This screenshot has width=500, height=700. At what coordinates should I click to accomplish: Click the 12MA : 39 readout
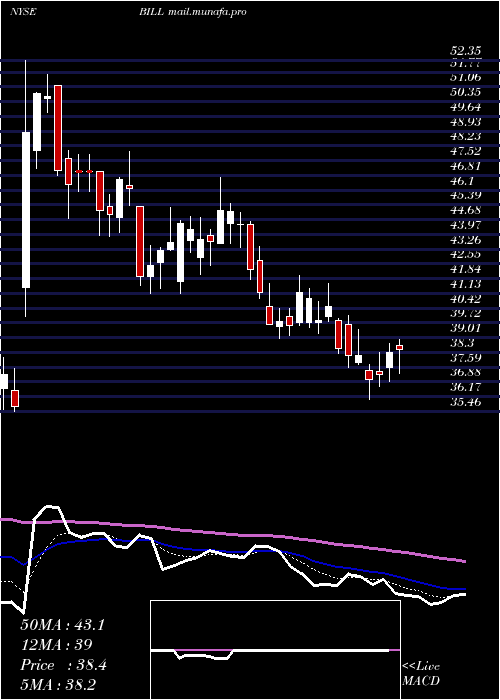click(x=56, y=645)
